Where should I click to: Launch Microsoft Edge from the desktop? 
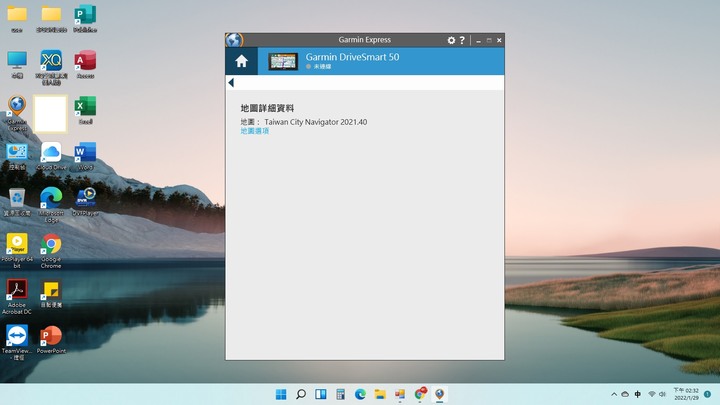point(51,205)
